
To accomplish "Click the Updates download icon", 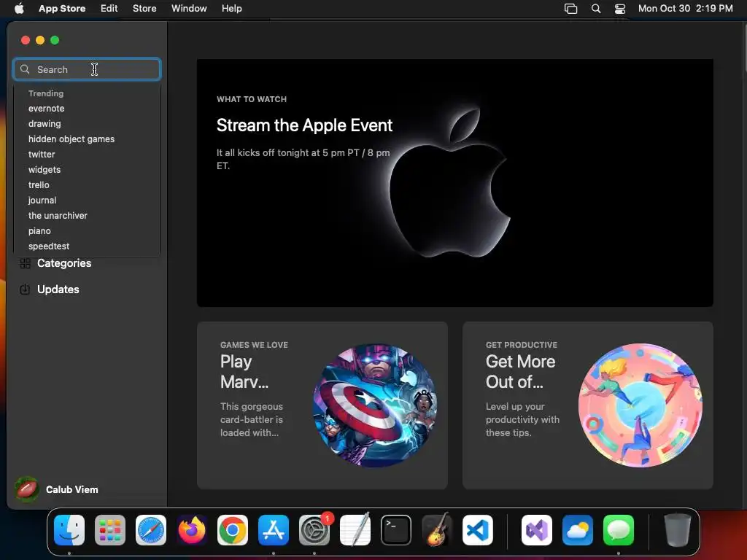I will point(26,289).
